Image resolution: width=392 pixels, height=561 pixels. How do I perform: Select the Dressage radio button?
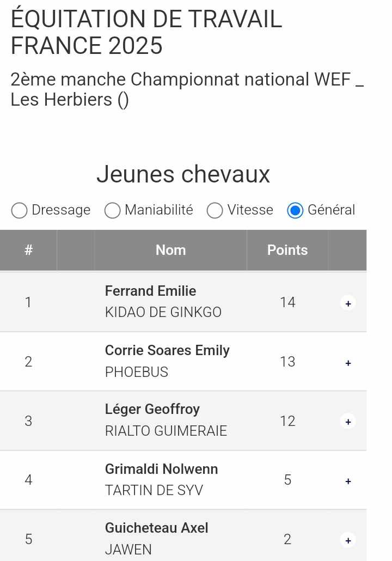click(20, 210)
